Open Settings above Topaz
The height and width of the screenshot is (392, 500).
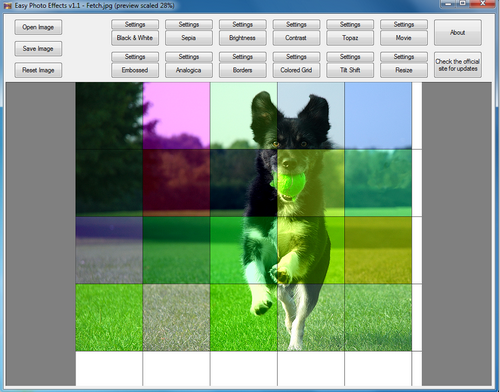[x=350, y=24]
